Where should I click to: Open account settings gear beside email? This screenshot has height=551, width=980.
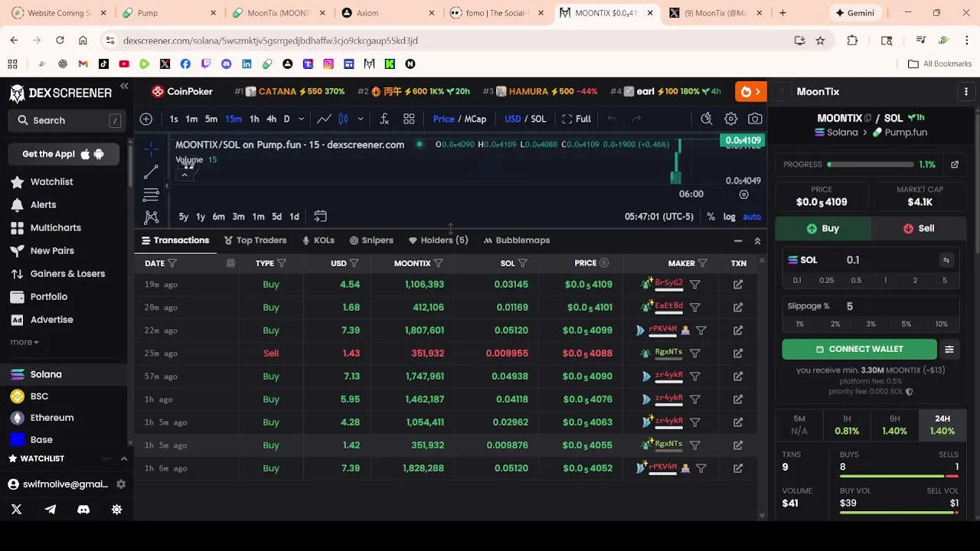121,484
